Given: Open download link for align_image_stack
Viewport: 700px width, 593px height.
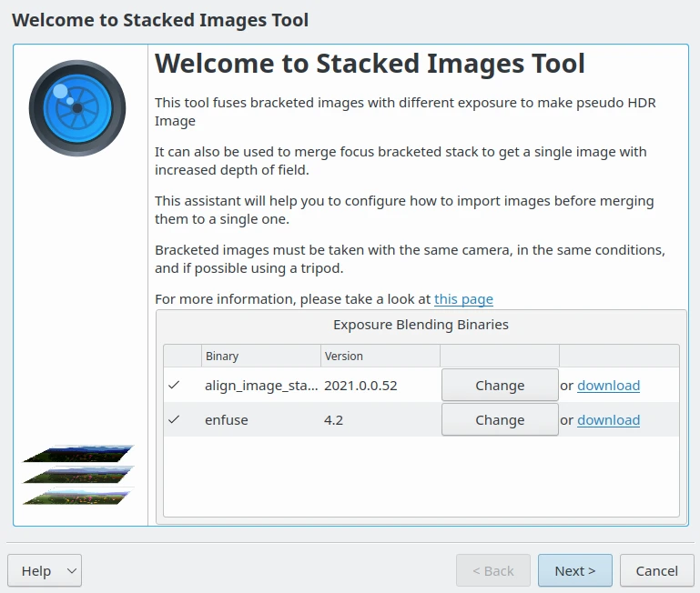Looking at the screenshot, I should tap(608, 386).
